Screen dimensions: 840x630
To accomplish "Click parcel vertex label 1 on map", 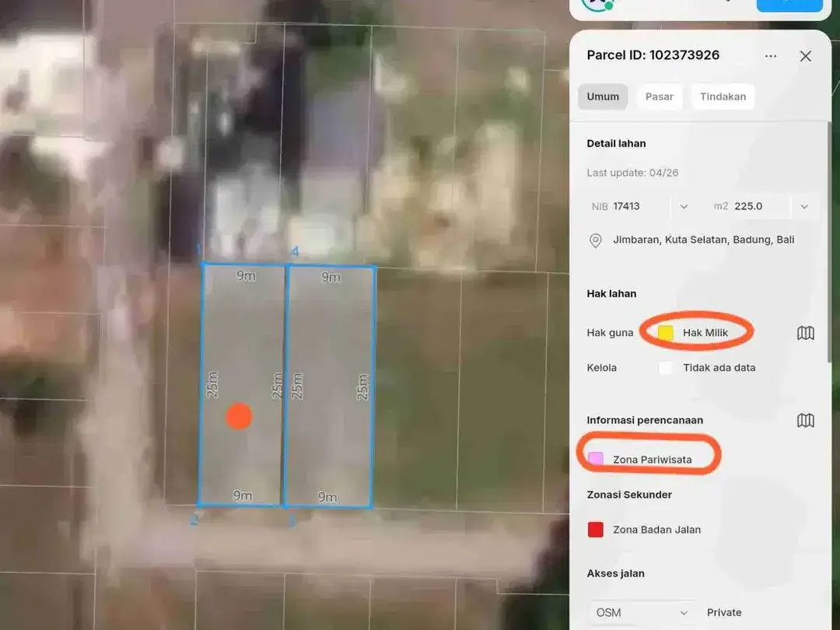I will coord(198,250).
